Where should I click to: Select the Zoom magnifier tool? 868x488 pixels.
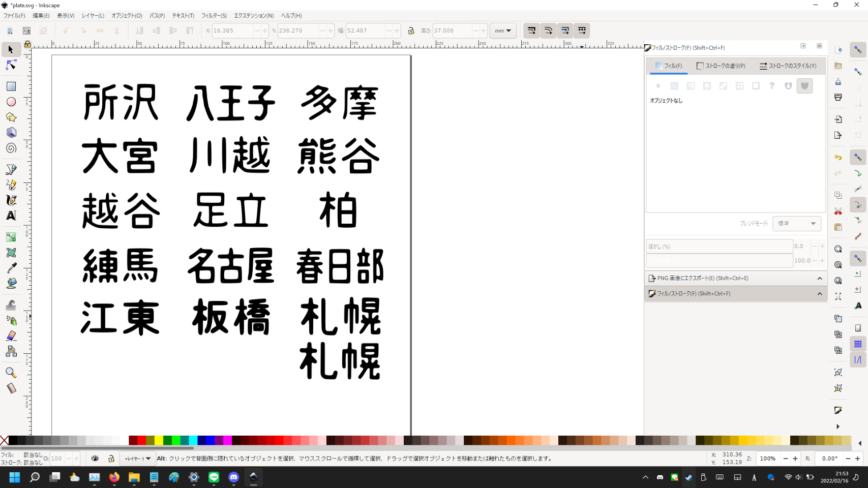(x=11, y=373)
